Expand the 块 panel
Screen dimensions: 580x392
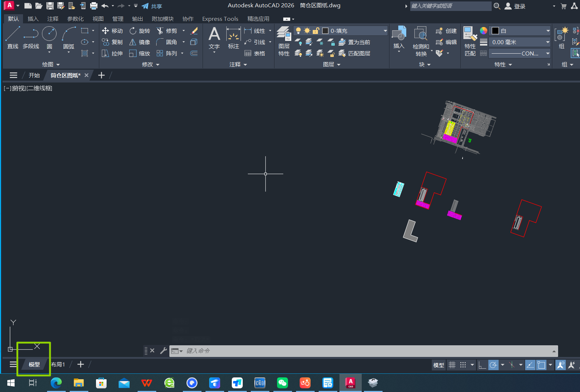coord(425,64)
